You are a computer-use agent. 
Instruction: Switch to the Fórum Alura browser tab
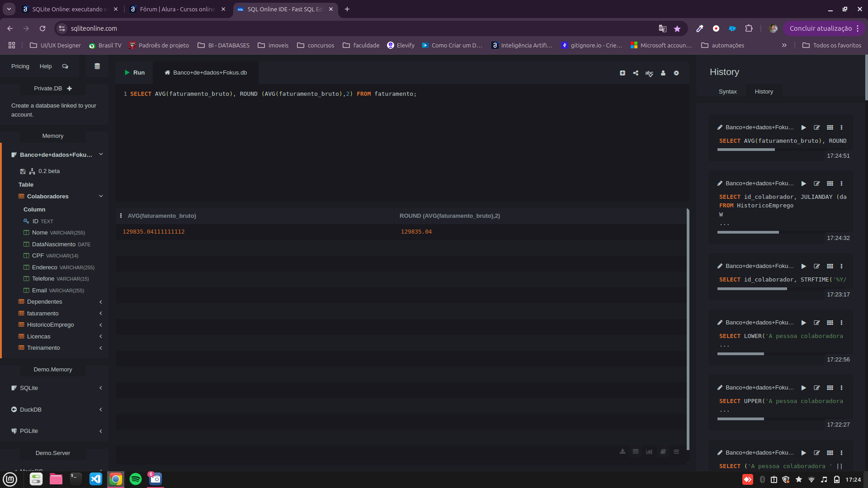pyautogui.click(x=177, y=9)
